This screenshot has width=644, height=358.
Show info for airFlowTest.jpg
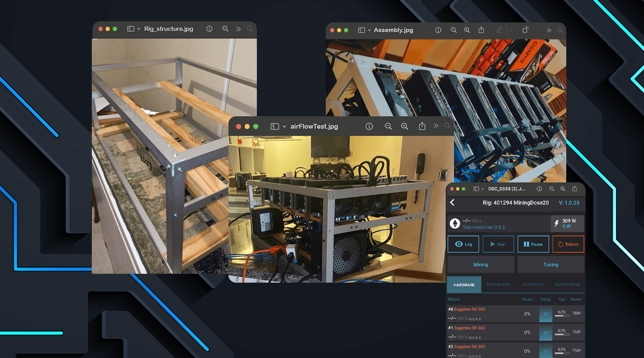369,126
